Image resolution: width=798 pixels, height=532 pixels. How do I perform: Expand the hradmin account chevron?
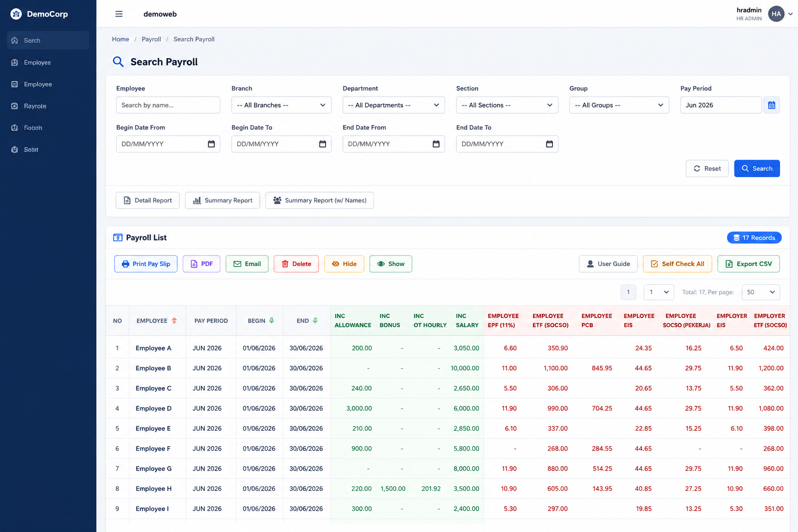pos(791,14)
